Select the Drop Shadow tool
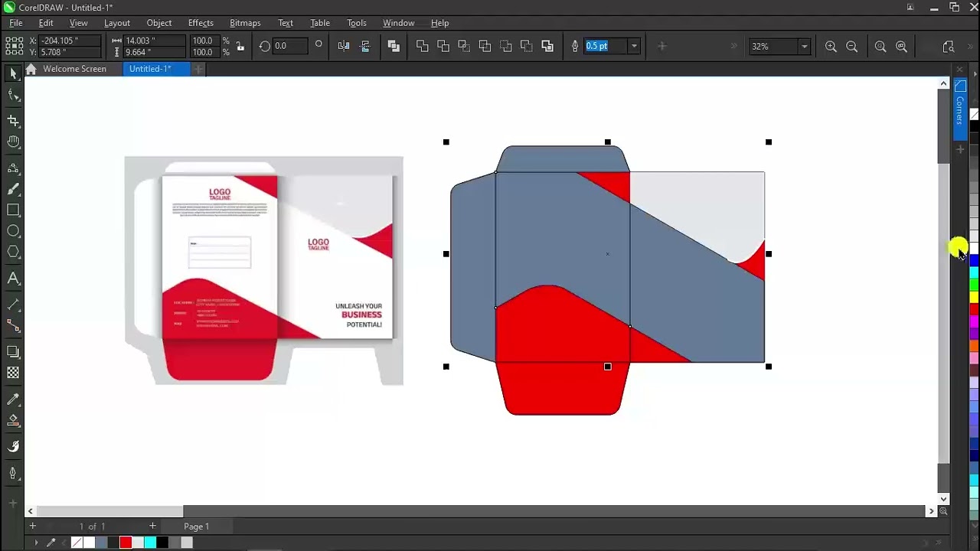The width and height of the screenshot is (980, 551). 13,352
